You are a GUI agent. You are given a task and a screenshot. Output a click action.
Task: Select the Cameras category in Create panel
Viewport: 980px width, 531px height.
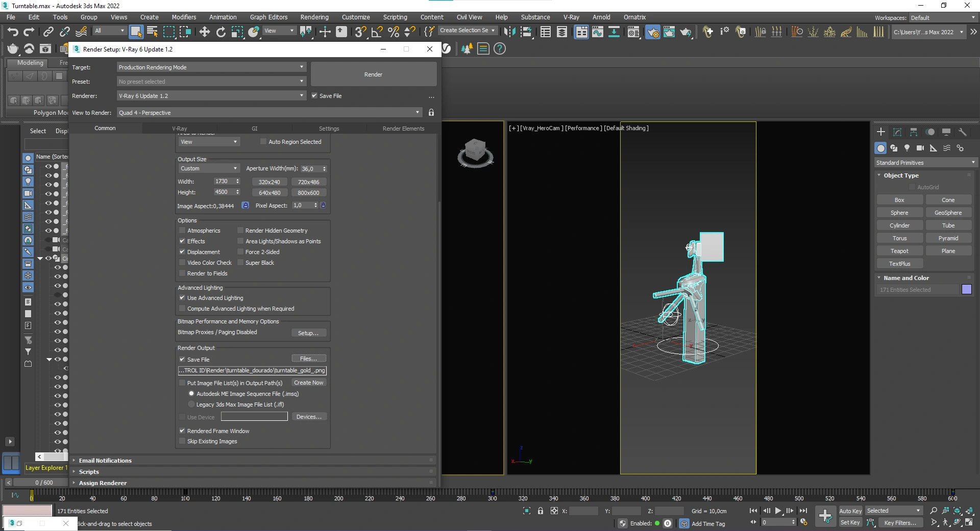(x=920, y=148)
